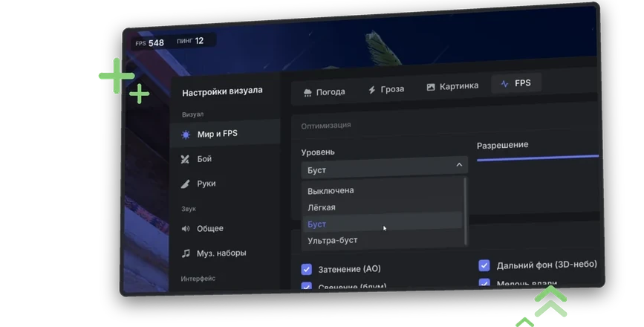
Task: Click the Настройки визуала heading
Action: coord(222,91)
